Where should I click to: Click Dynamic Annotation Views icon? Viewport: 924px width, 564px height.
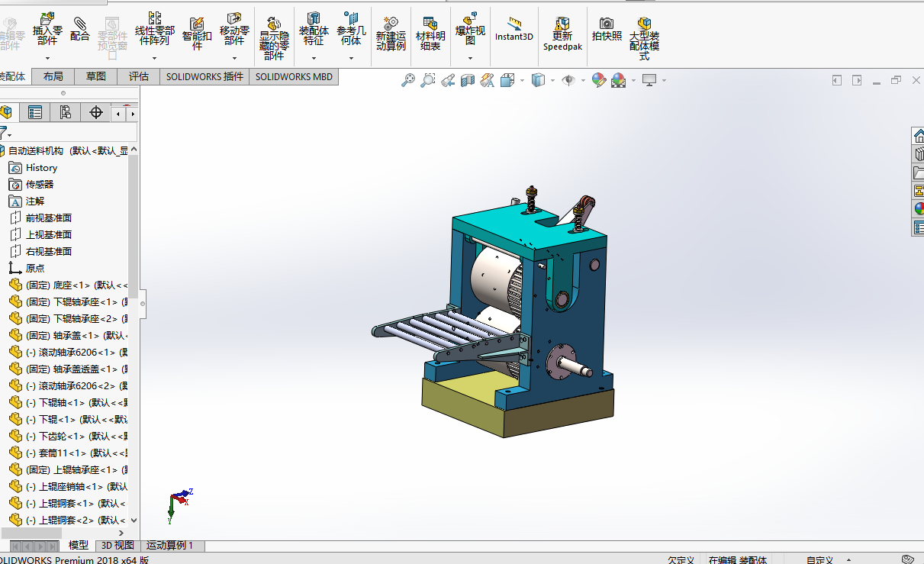pos(488,79)
